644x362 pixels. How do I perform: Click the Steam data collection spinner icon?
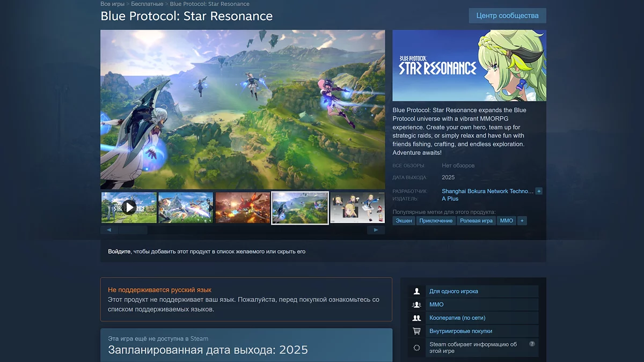click(416, 348)
